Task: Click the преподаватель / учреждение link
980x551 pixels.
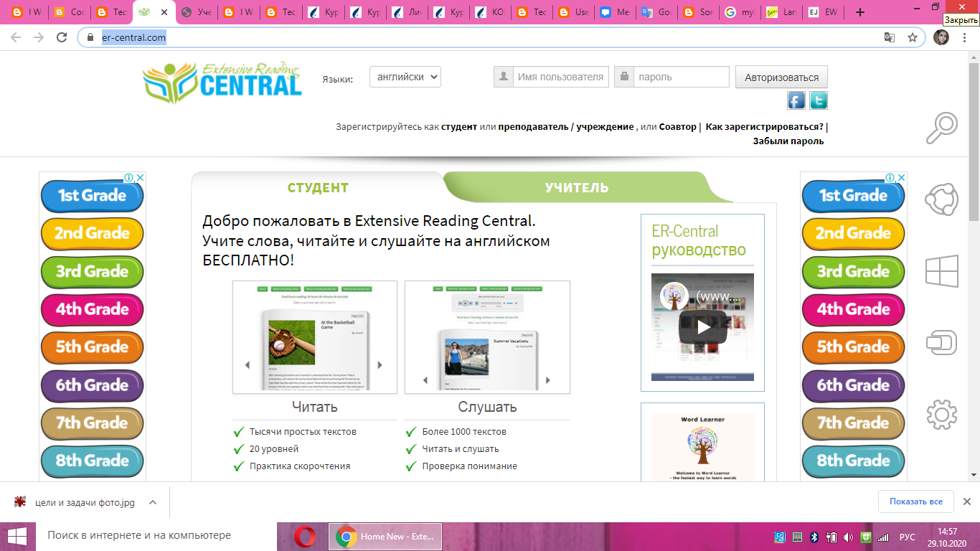Action: point(566,126)
